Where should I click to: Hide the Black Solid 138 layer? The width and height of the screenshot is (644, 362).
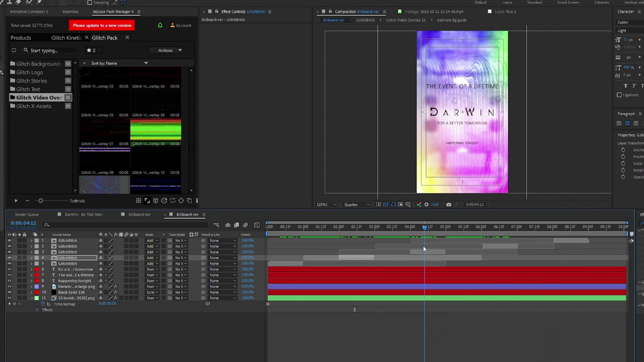click(9, 292)
